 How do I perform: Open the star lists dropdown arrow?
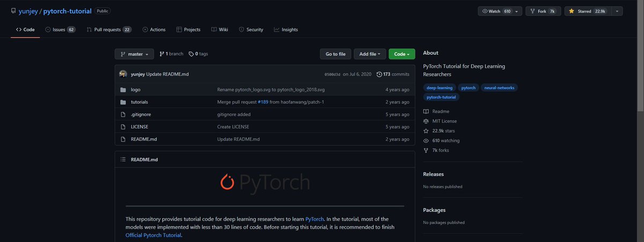tap(617, 11)
